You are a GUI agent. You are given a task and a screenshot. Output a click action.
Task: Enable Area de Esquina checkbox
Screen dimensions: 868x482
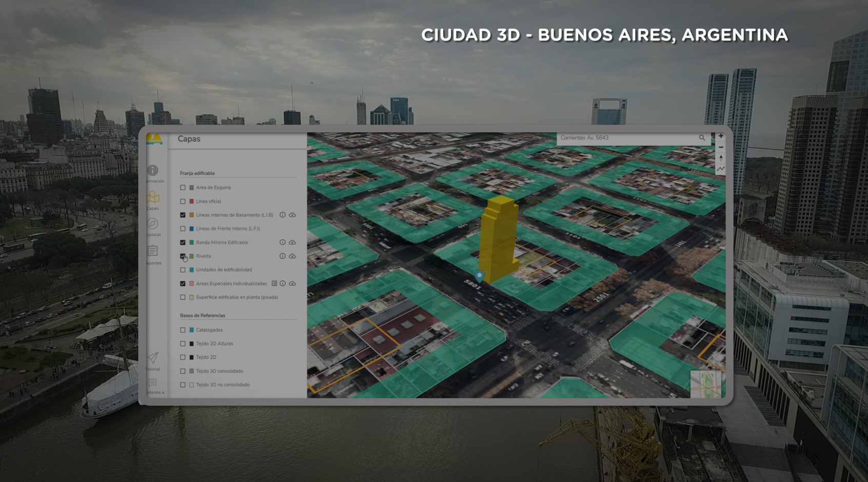click(x=183, y=188)
